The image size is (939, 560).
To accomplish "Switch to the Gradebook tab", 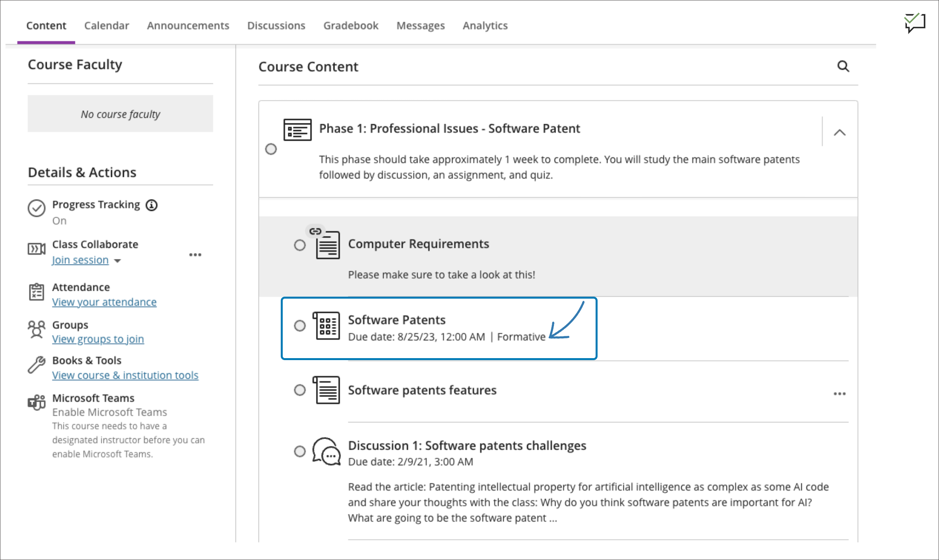I will point(351,25).
